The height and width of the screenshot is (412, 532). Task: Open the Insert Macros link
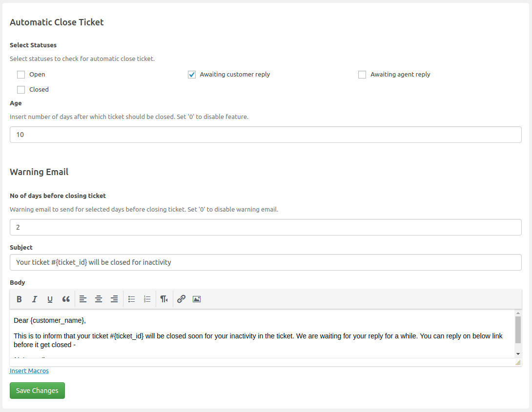29,371
